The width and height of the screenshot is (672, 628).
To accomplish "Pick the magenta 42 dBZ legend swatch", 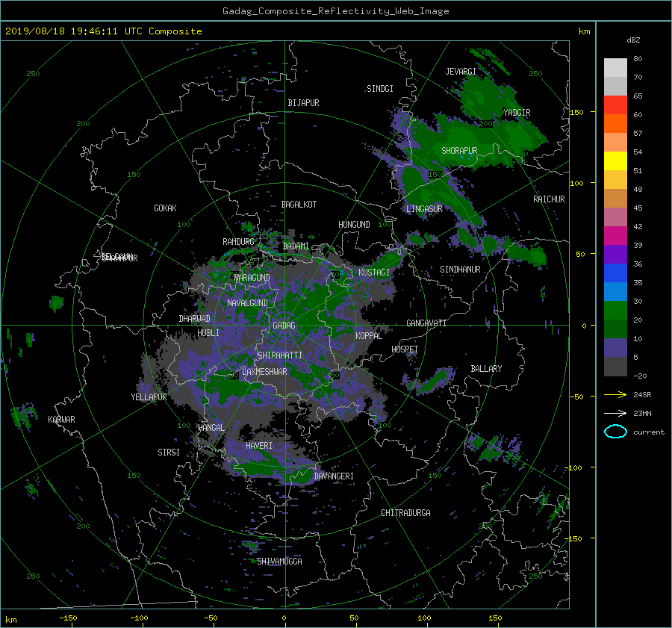I will coord(615,235).
